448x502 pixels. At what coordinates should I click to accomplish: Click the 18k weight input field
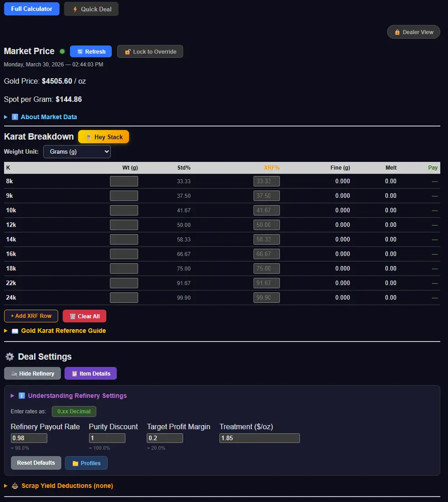click(124, 269)
